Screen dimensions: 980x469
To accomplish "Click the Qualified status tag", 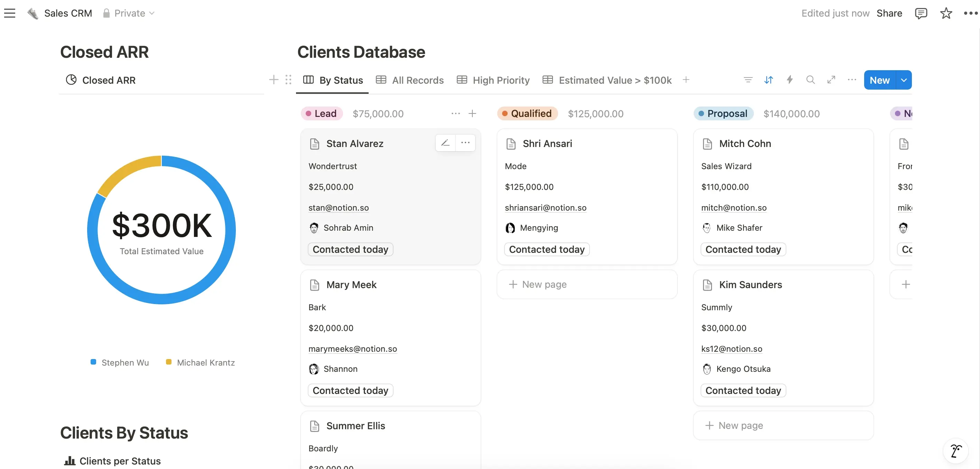I will coord(527,113).
